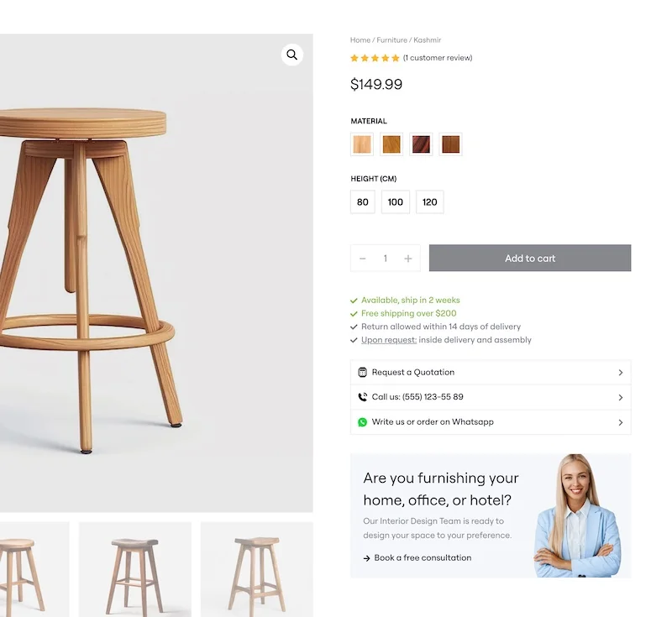Click the magnifier zoom icon on product image
This screenshot has height=617, width=672.
pos(291,55)
